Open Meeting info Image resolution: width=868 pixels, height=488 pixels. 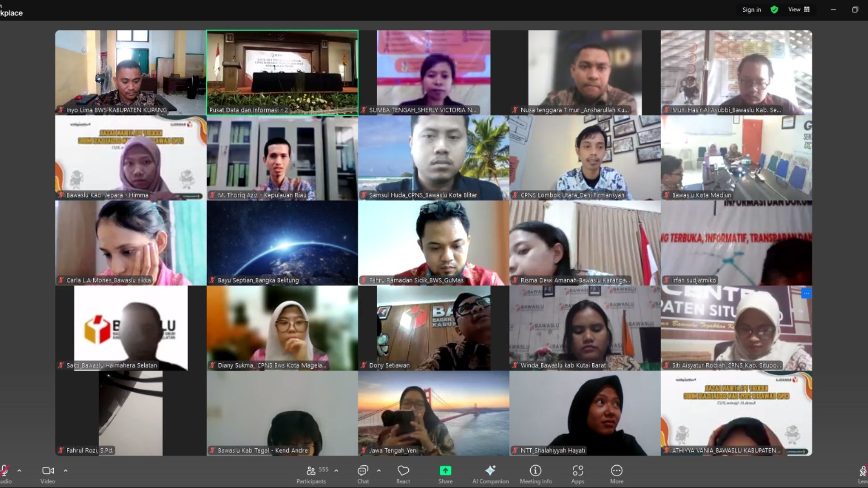(x=536, y=474)
